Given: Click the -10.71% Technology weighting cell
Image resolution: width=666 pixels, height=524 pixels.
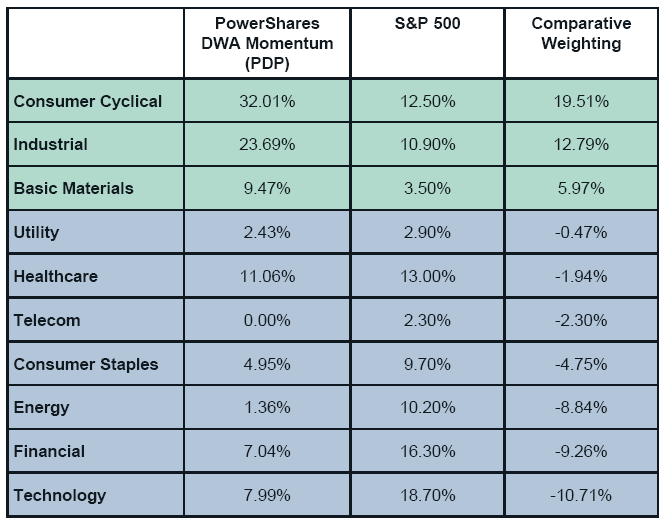Looking at the screenshot, I should pos(581,495).
